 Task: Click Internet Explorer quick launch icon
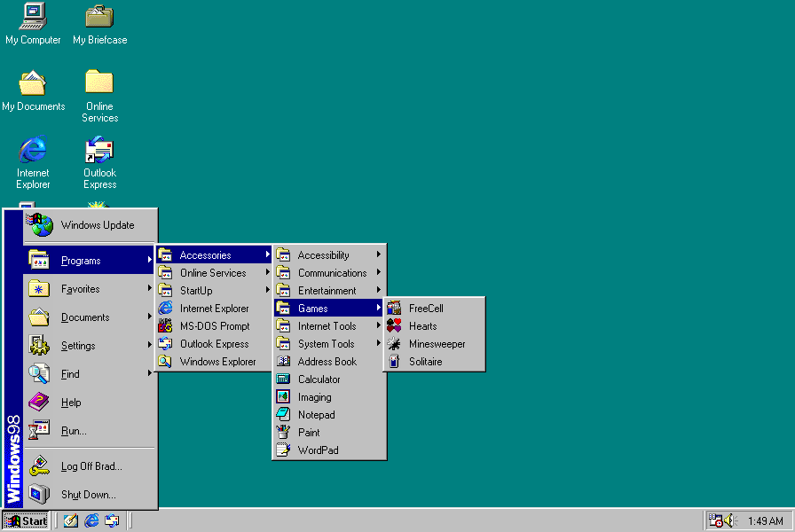coord(91,520)
